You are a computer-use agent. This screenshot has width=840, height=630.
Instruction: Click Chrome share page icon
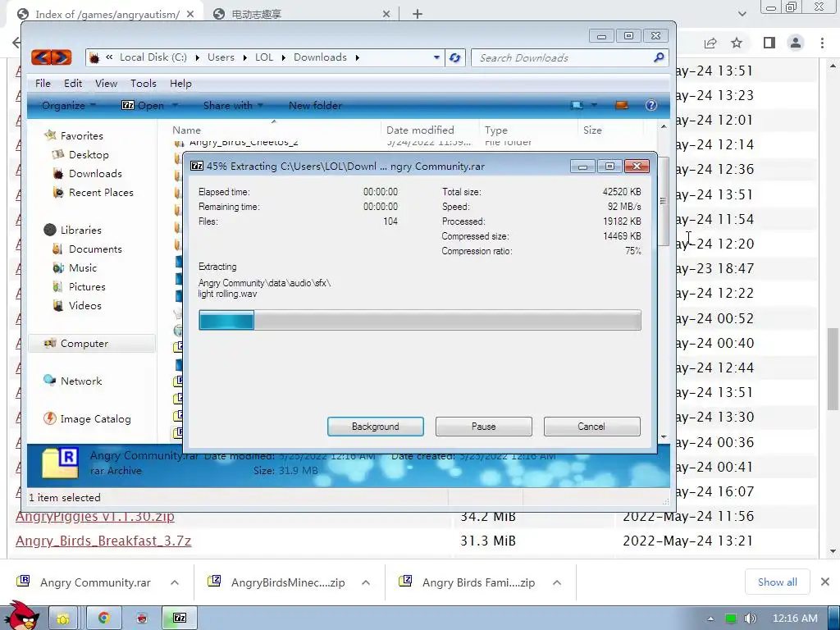pyautogui.click(x=710, y=43)
